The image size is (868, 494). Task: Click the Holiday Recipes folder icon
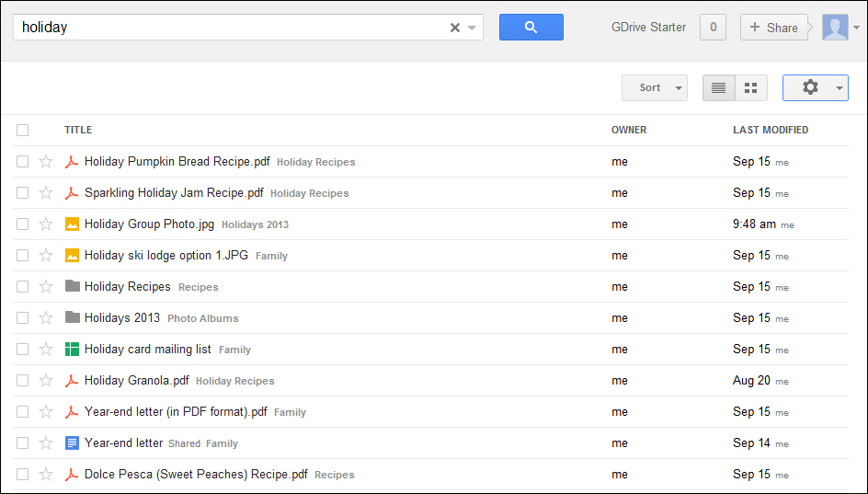point(72,286)
